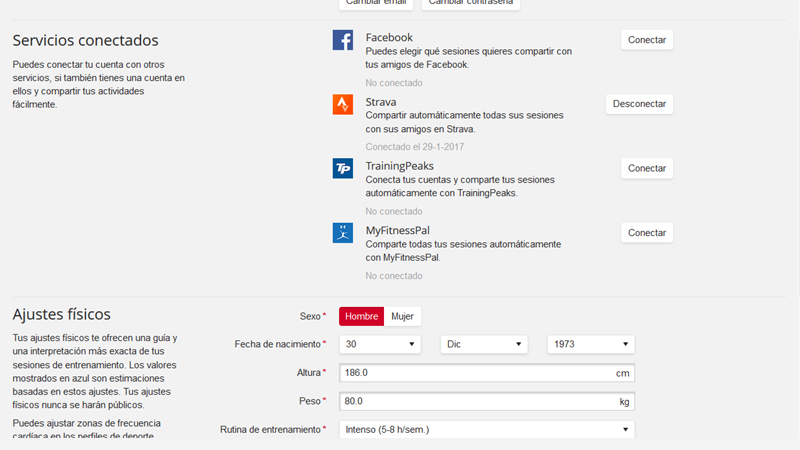This screenshot has height=450, width=800.
Task: Click the 'Conectado el 29-1-2017' status text
Action: click(415, 147)
